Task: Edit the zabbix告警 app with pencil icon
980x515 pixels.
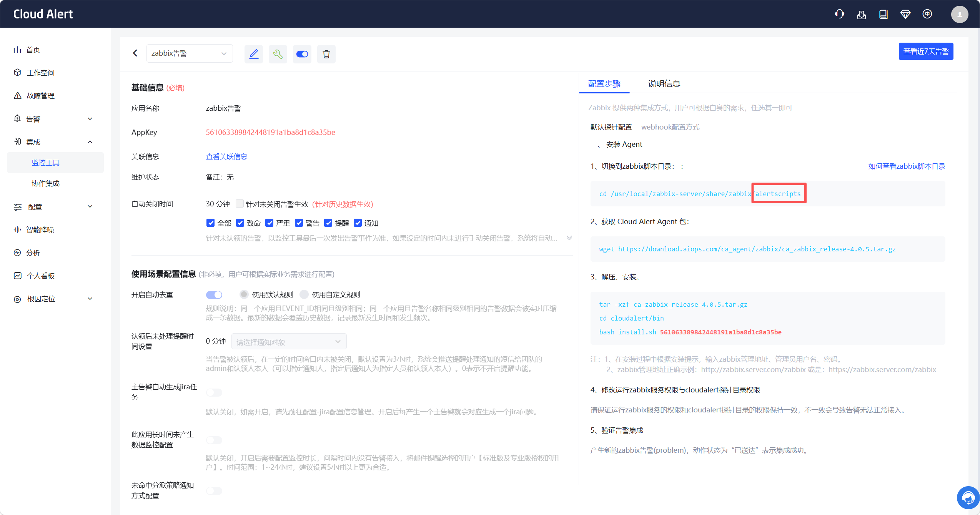Action: (254, 54)
